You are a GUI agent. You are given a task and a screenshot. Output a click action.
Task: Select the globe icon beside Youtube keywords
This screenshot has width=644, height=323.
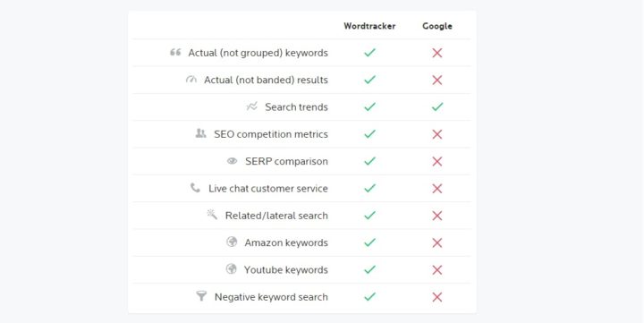pos(232,268)
